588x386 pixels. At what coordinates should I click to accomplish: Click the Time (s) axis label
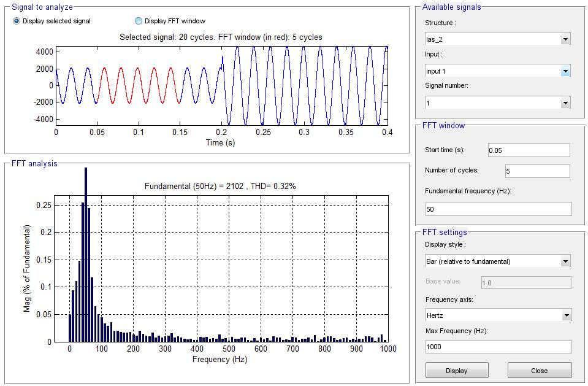click(220, 142)
